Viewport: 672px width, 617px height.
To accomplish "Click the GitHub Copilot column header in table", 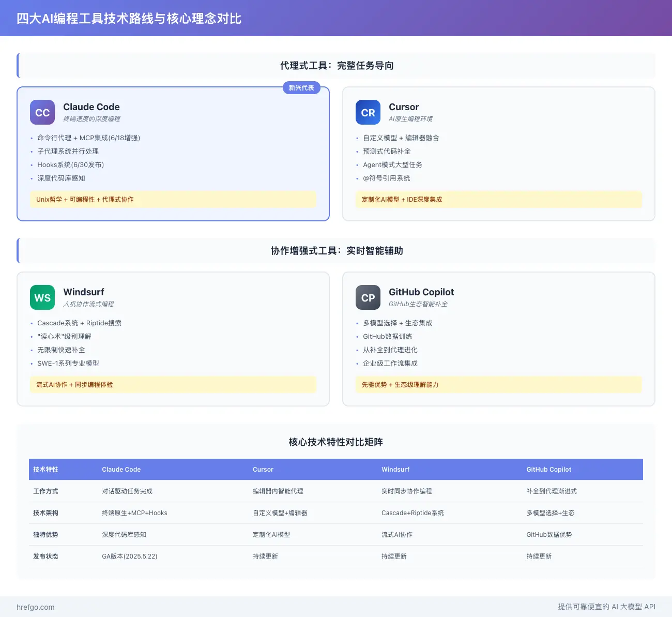I will tap(549, 470).
